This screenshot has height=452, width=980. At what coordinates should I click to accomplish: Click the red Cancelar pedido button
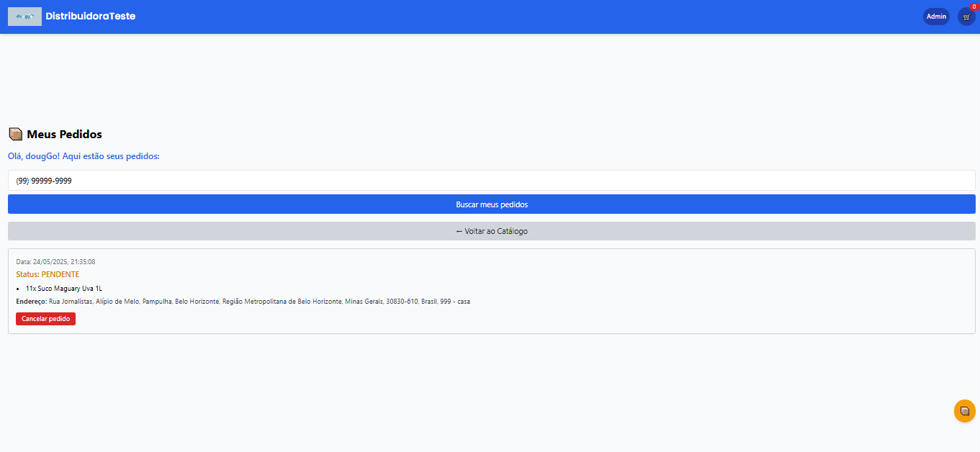45,319
